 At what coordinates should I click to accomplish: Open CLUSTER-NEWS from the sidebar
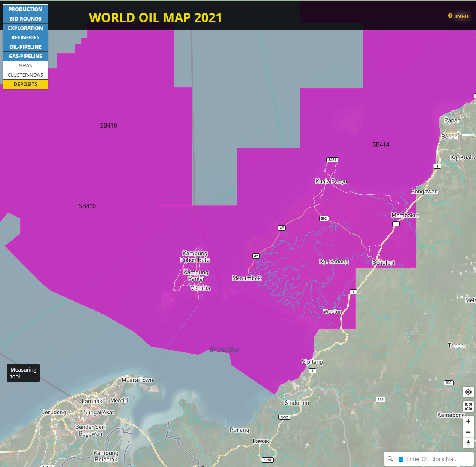(25, 75)
